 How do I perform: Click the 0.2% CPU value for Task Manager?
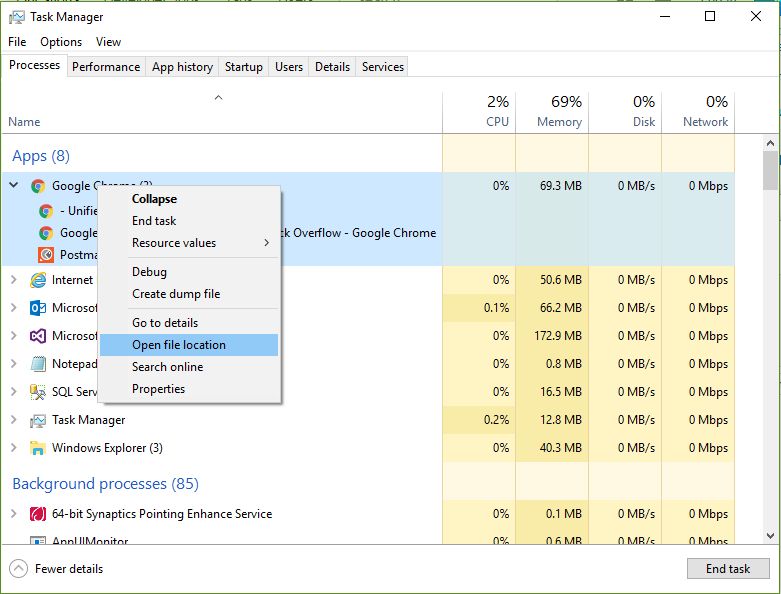tap(496, 420)
